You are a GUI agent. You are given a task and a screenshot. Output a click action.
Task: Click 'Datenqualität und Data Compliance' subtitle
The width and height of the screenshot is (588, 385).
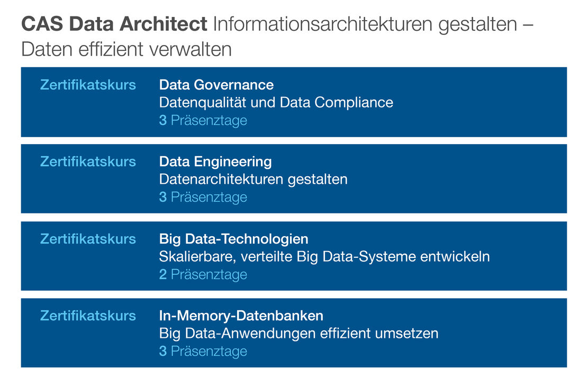(x=276, y=102)
